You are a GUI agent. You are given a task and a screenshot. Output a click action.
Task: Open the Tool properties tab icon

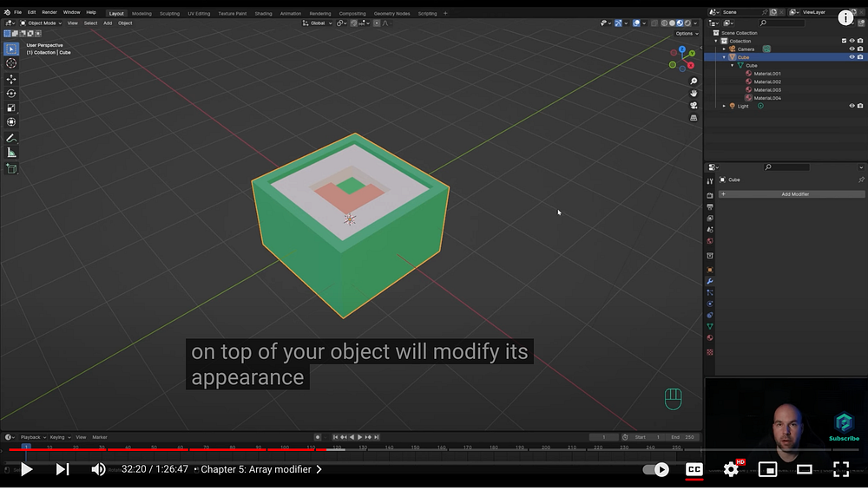pyautogui.click(x=710, y=181)
